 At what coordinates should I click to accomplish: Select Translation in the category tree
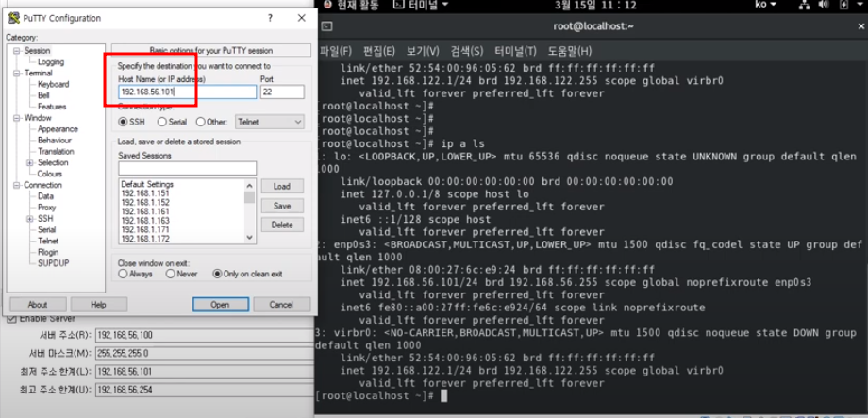pyautogui.click(x=56, y=151)
